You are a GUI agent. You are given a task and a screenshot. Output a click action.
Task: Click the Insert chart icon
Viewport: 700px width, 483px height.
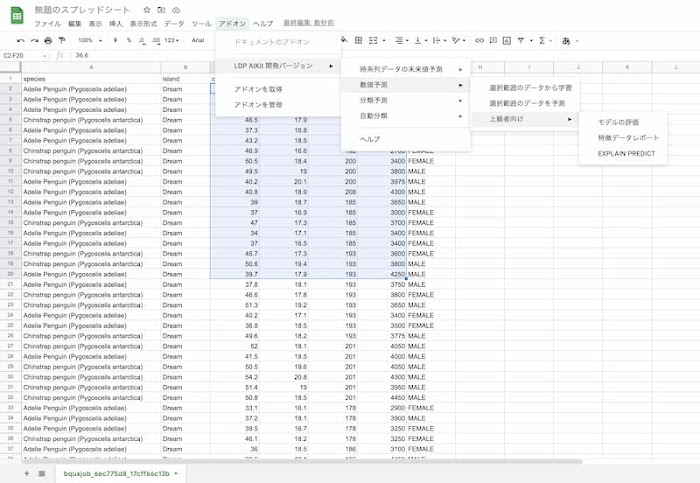pyautogui.click(x=507, y=41)
